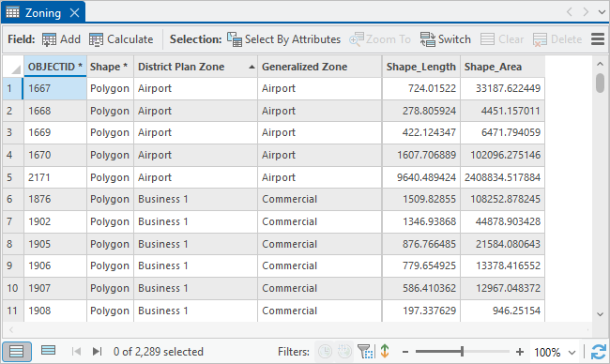Click Polygon cell in row 7
The height and width of the screenshot is (364, 610).
pos(110,221)
